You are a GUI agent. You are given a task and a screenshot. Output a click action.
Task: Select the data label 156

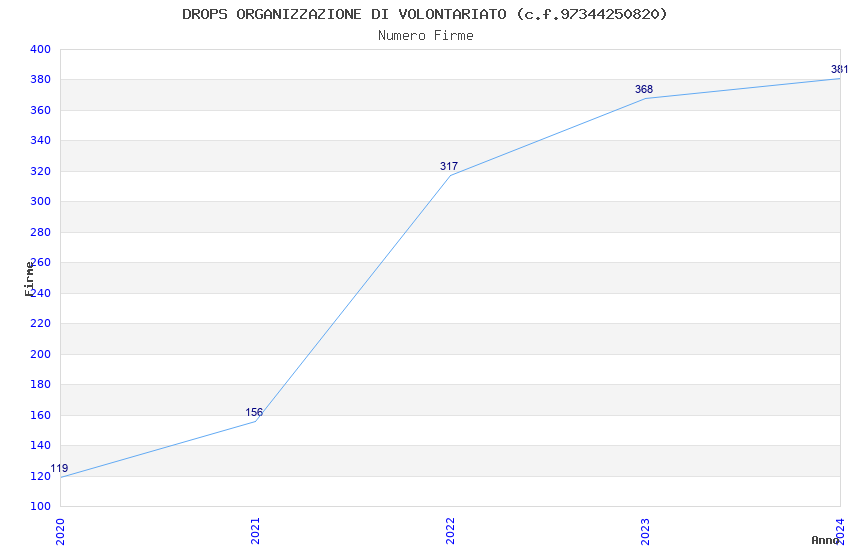coord(254,412)
